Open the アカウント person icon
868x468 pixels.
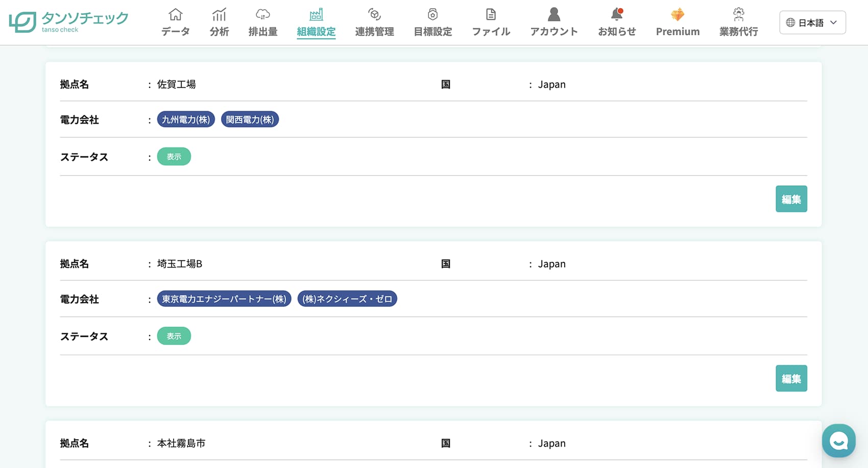click(554, 14)
